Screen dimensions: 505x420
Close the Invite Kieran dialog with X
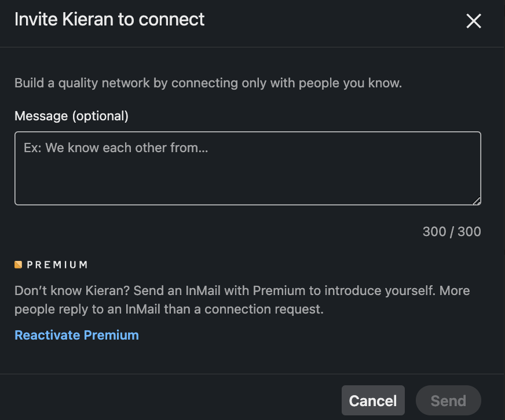coord(474,21)
